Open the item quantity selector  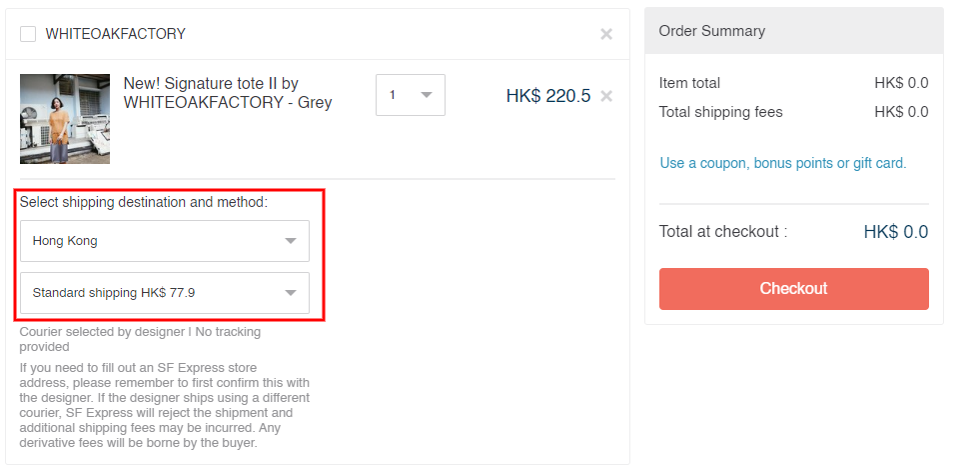point(410,95)
